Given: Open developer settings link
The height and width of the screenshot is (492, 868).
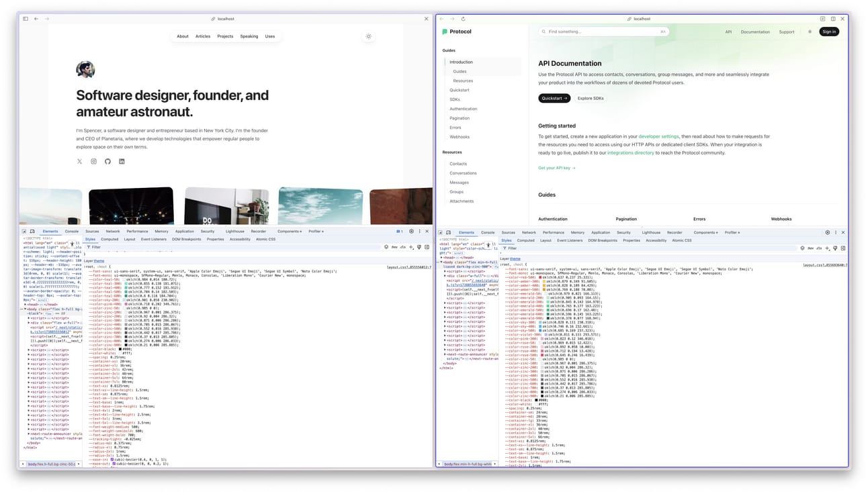Looking at the screenshot, I should point(658,136).
